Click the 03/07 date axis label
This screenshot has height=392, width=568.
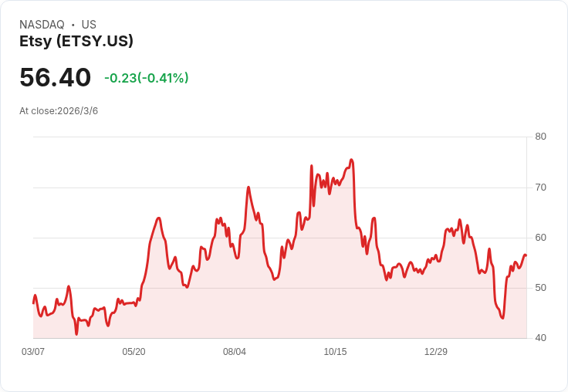pyautogui.click(x=33, y=352)
